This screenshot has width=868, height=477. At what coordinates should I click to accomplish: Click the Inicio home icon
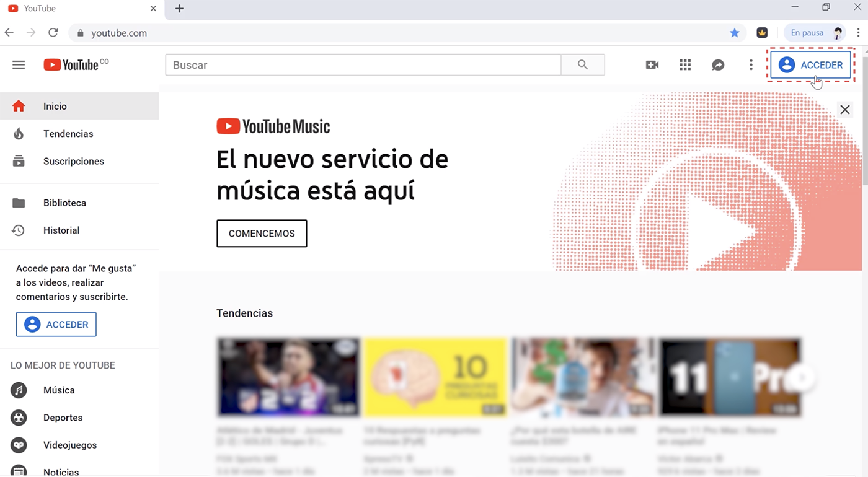[x=19, y=106]
